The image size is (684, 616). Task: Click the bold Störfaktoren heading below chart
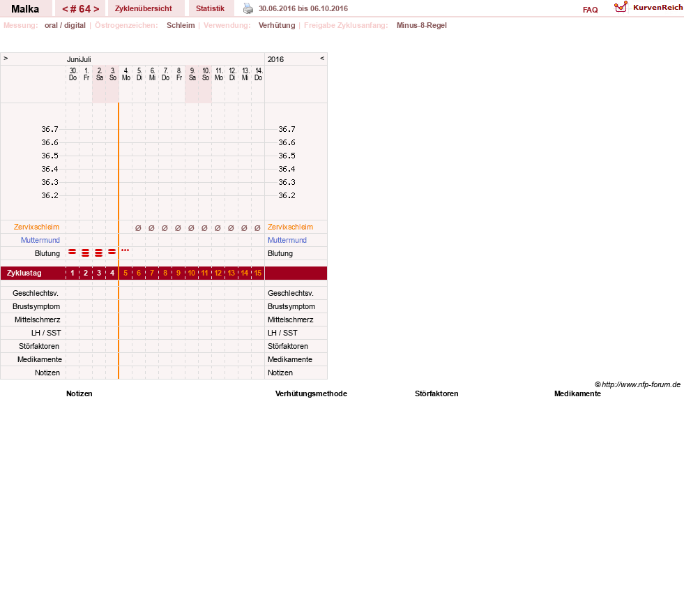point(436,393)
